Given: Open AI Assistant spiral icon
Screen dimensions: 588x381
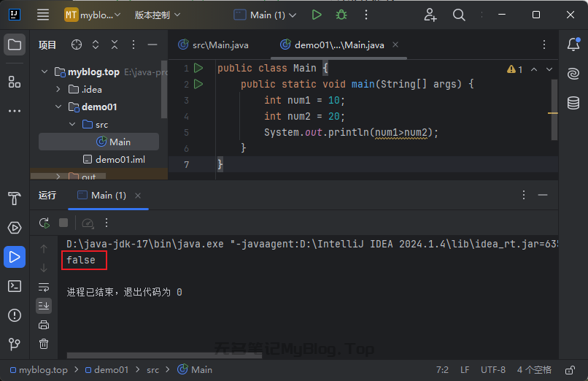Looking at the screenshot, I should tap(573, 74).
